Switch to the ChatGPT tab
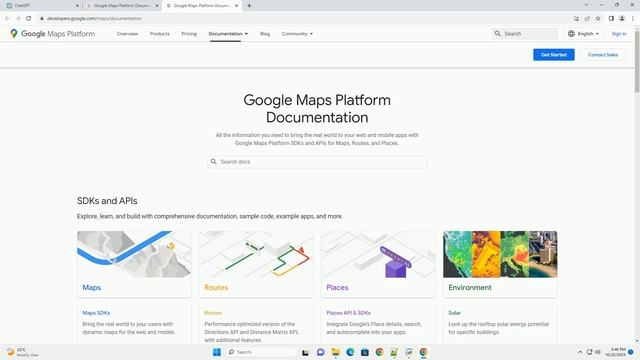This screenshot has width=640, height=360. click(41, 6)
